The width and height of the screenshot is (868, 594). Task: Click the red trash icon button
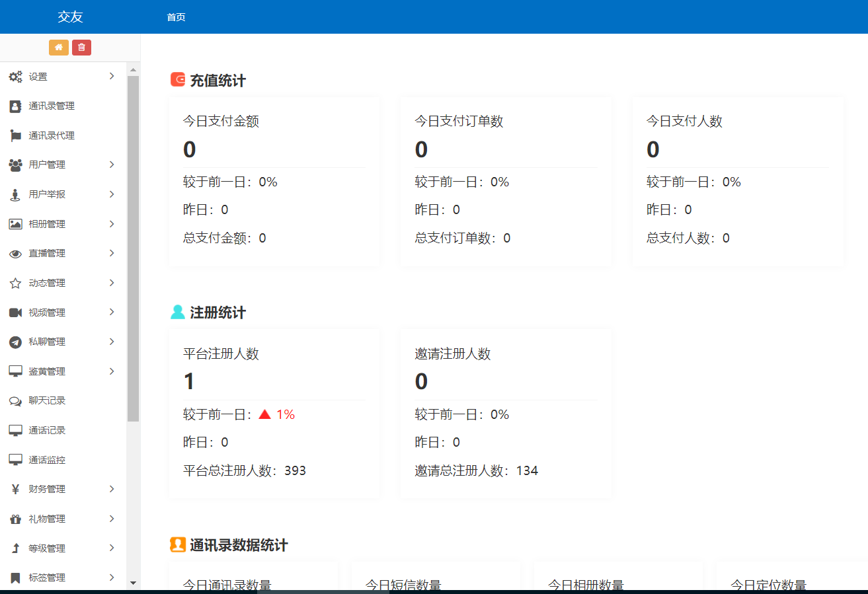pos(81,48)
